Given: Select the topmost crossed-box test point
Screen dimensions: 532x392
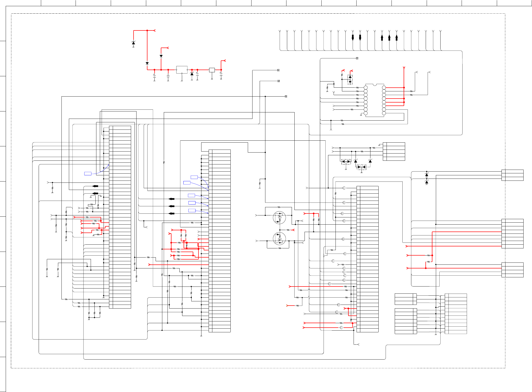Looking at the screenshot, I should (357, 58).
